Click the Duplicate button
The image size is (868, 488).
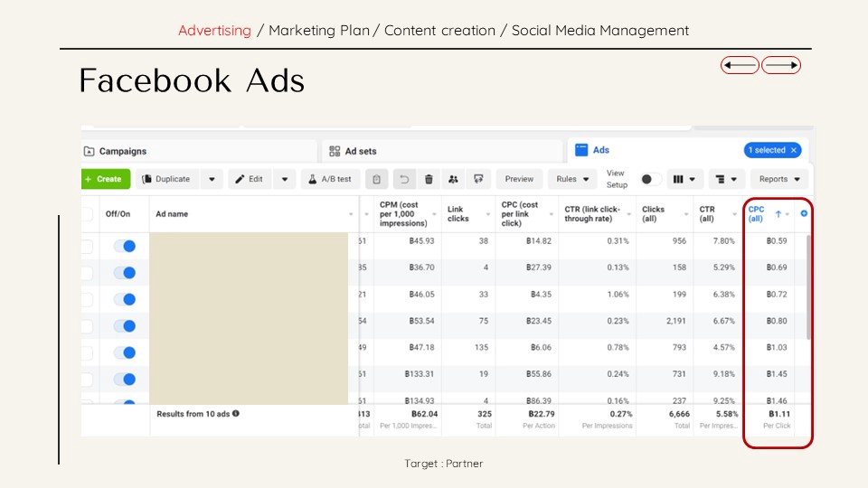point(167,179)
